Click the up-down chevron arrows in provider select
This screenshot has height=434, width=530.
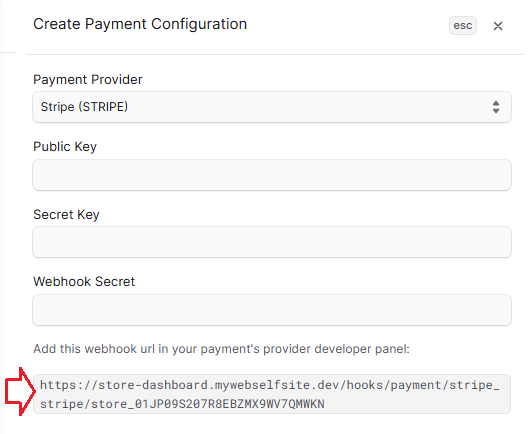point(496,107)
